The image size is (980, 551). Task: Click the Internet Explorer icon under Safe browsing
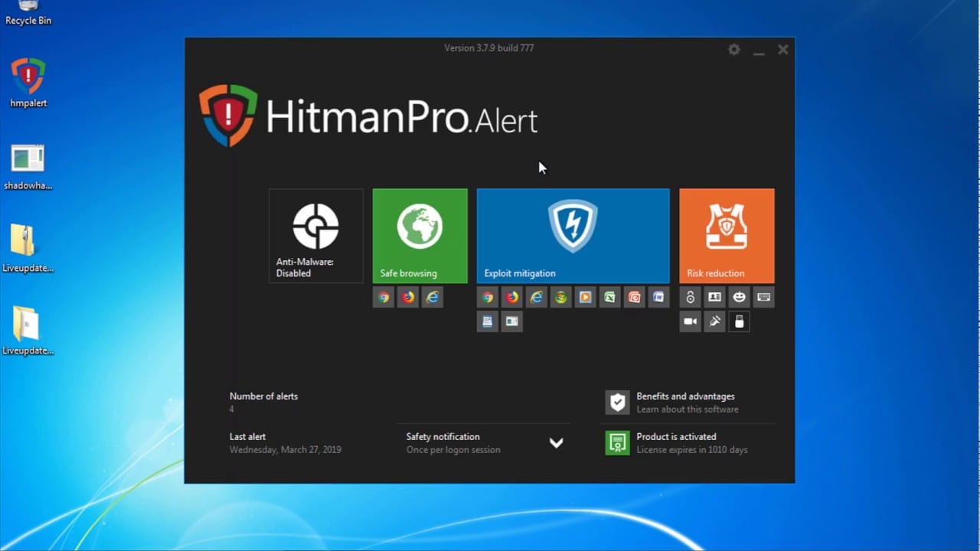(x=433, y=297)
